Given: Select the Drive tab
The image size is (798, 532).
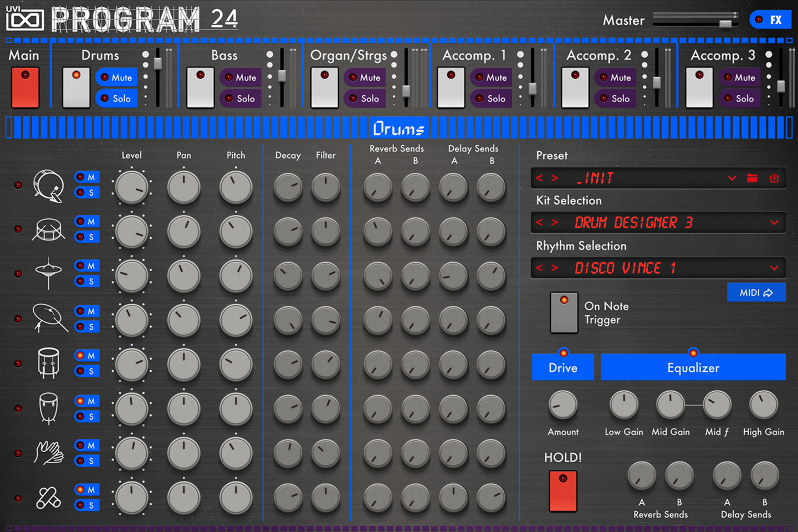Looking at the screenshot, I should point(562,367).
